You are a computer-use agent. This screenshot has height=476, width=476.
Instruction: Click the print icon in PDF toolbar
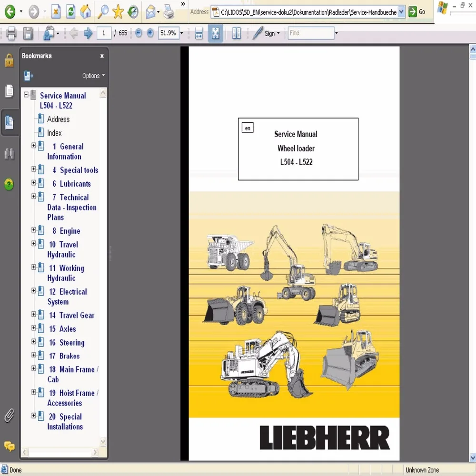click(x=11, y=33)
